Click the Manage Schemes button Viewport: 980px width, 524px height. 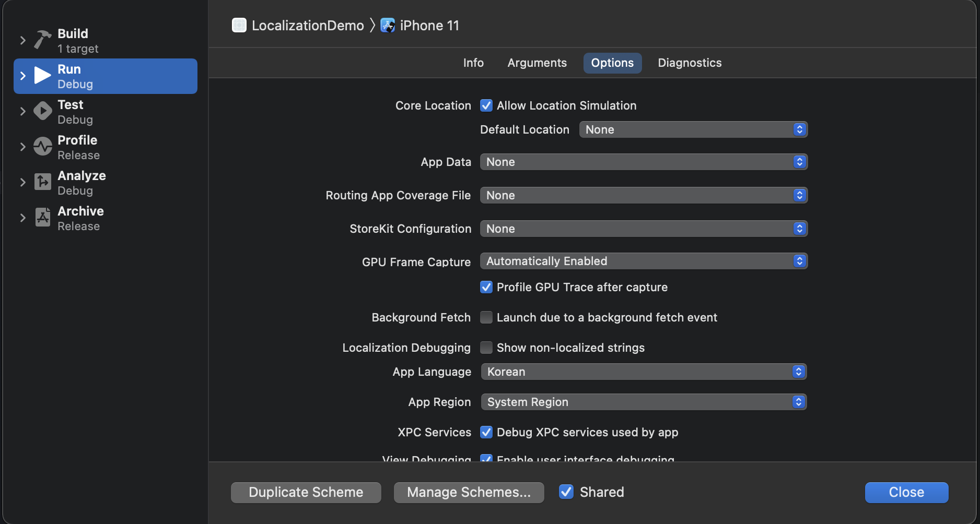click(x=469, y=492)
